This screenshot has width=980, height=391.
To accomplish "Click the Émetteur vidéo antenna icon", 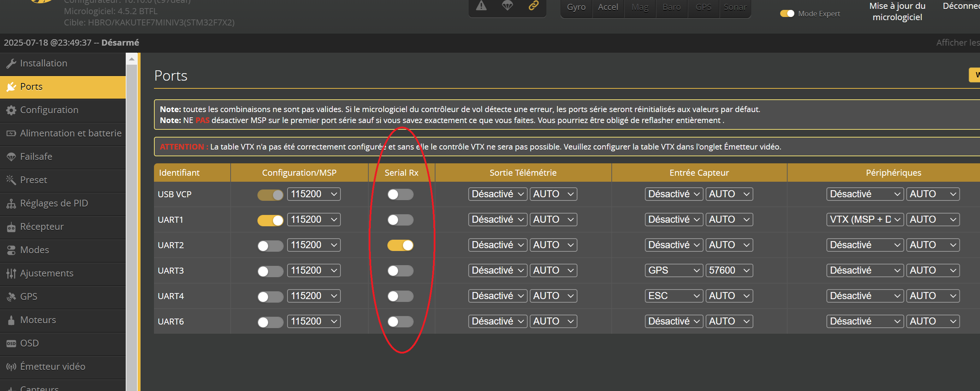I will pos(11,367).
